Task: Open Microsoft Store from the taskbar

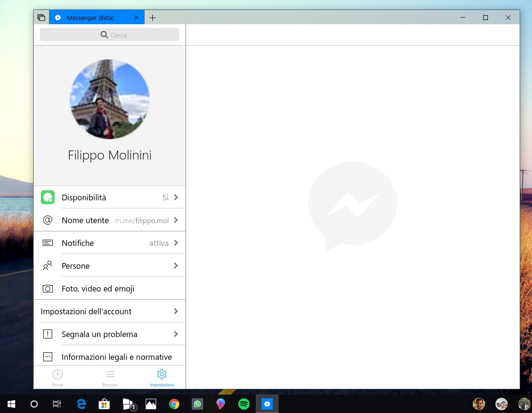Action: point(104,404)
